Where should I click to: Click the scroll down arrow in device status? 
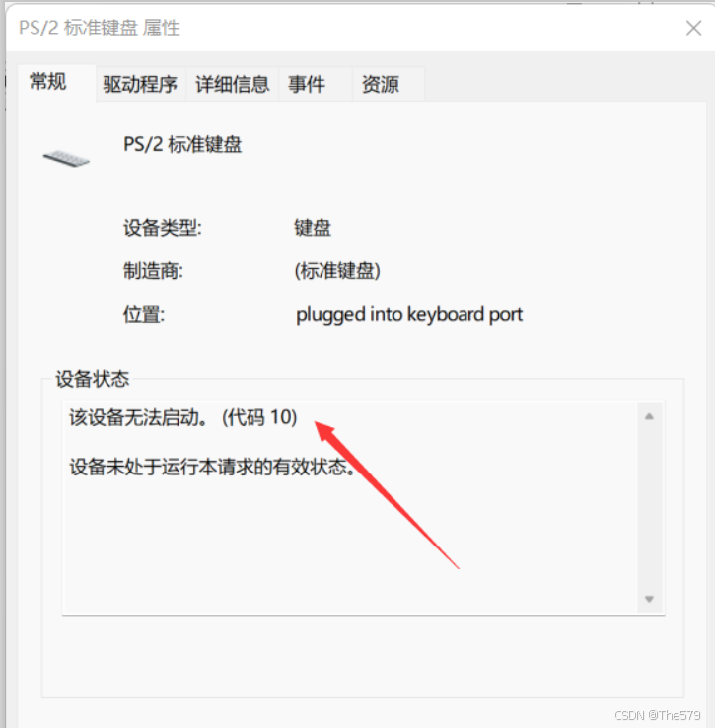649,599
